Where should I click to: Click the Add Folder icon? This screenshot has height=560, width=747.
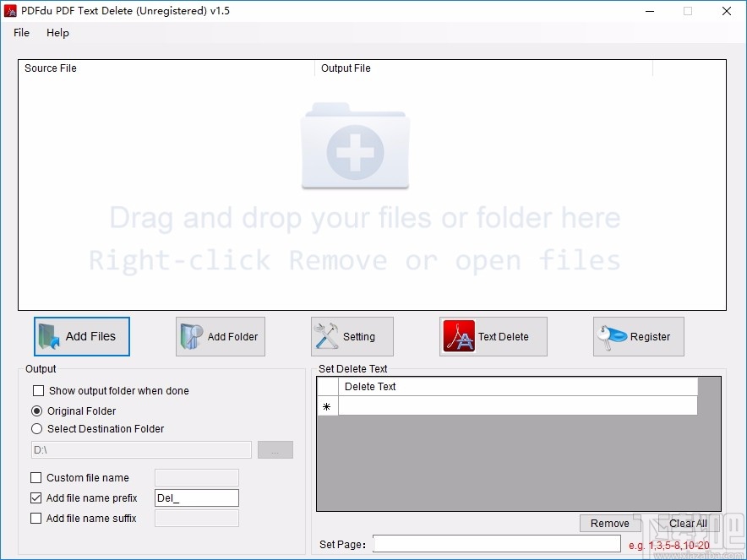point(192,336)
